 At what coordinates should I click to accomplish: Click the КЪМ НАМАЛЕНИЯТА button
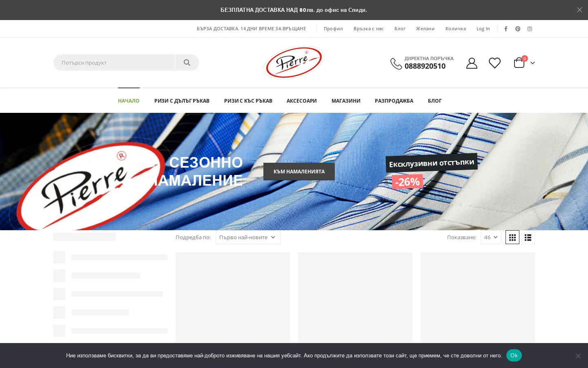(299, 172)
